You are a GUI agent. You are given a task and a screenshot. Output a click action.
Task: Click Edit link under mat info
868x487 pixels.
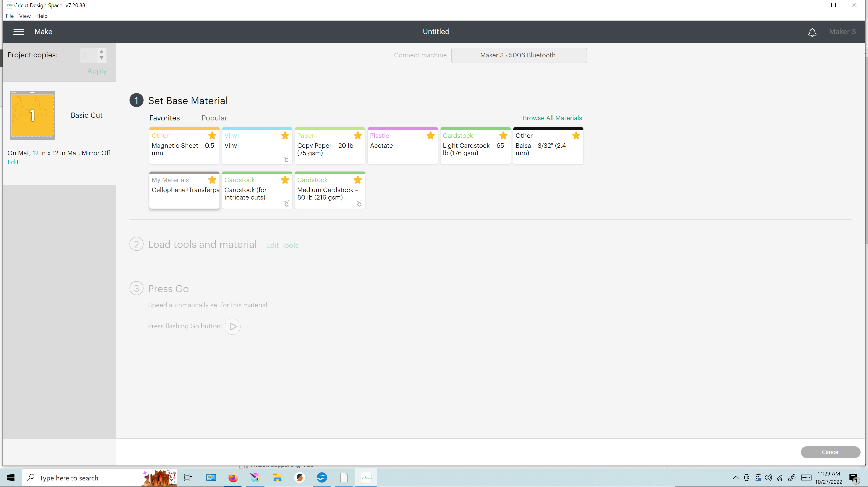pos(13,162)
